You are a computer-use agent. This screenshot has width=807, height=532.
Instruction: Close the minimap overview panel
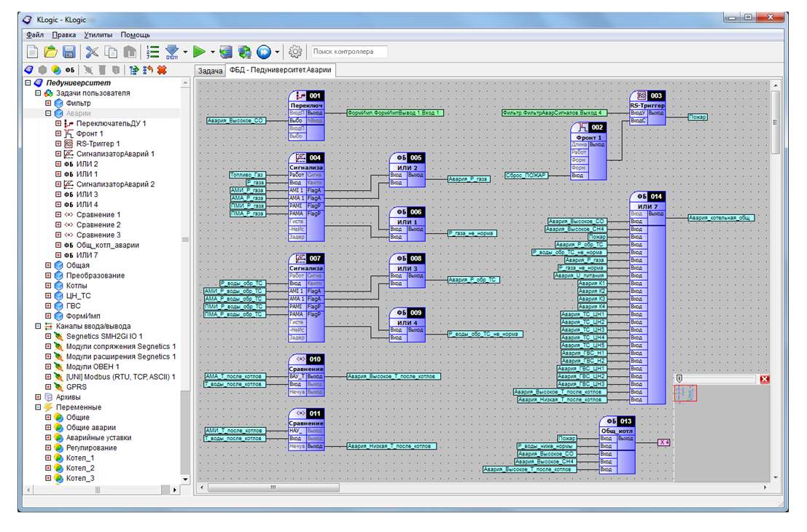764,379
